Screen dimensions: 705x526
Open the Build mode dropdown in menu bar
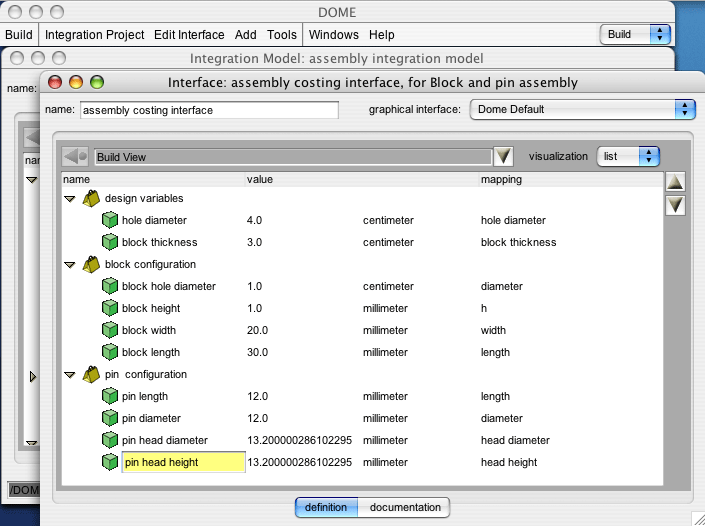pos(635,35)
